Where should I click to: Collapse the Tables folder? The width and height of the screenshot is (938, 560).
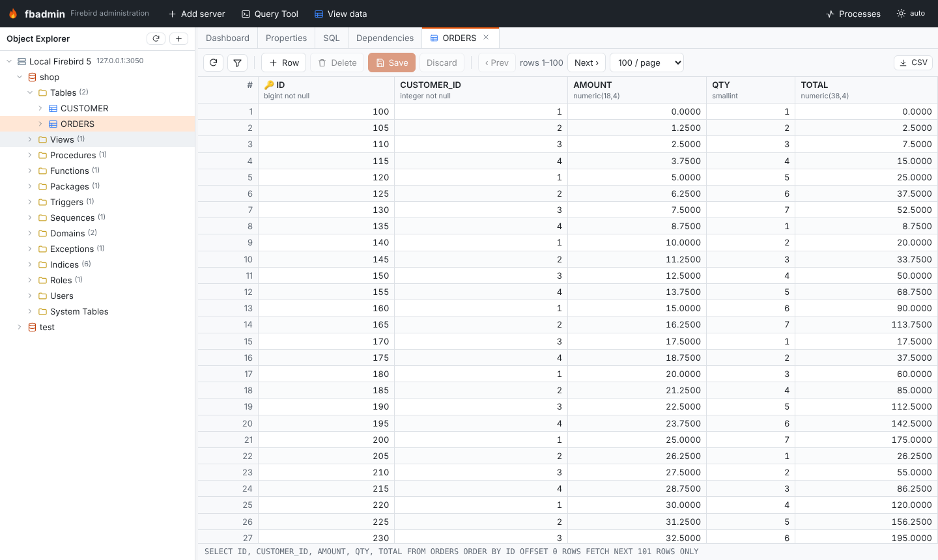30,92
